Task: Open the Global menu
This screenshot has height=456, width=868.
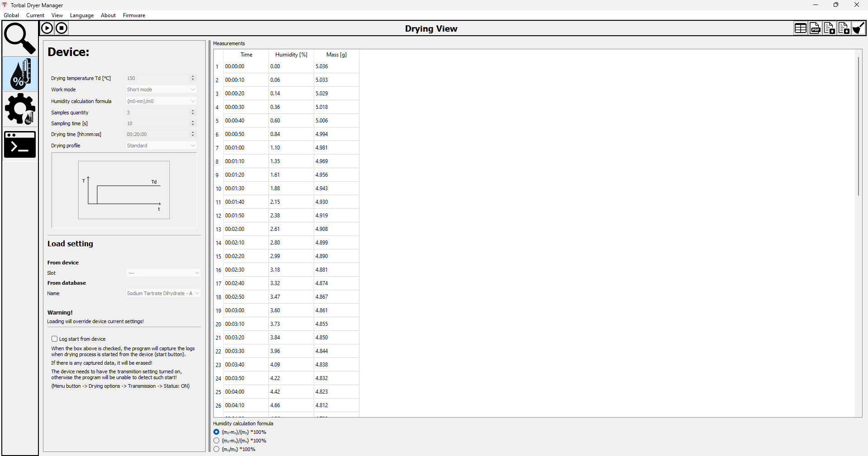Action: point(11,15)
